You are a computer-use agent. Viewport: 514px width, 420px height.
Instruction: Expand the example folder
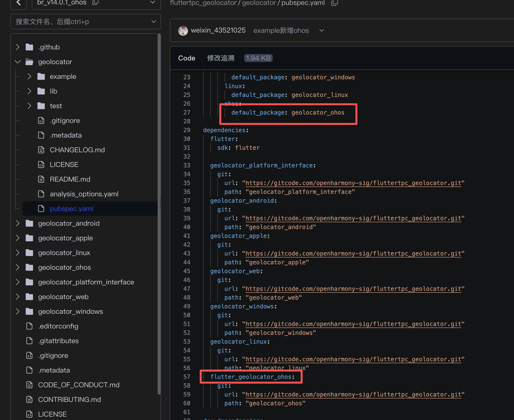pyautogui.click(x=29, y=76)
